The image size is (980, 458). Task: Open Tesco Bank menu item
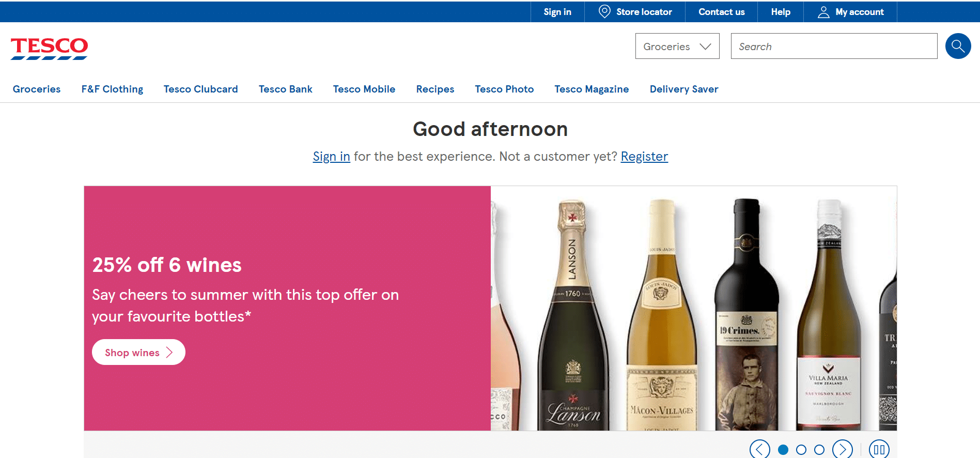coord(286,89)
